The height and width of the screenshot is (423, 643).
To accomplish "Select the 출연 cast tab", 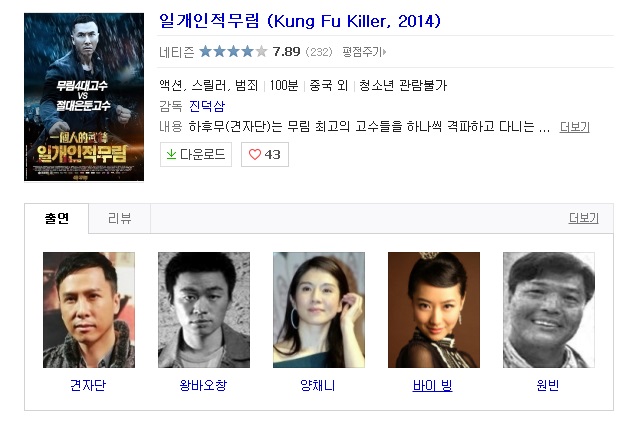I will point(57,218).
